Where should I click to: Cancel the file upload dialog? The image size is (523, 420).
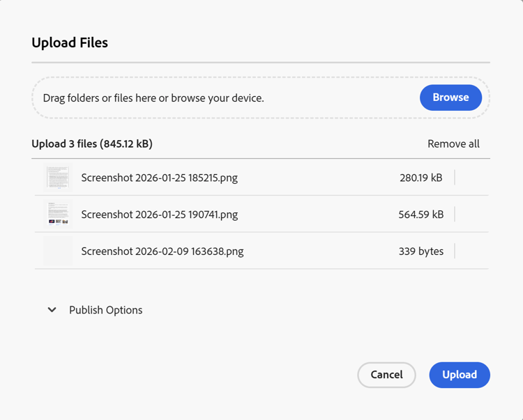point(386,375)
